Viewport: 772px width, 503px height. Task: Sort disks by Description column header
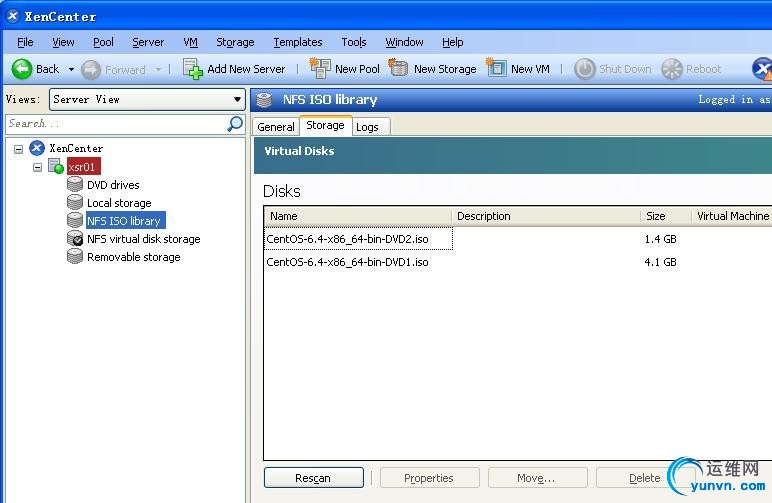pyautogui.click(x=546, y=216)
